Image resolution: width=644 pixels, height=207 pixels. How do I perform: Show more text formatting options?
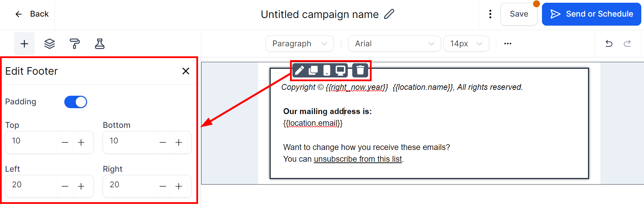tap(507, 44)
